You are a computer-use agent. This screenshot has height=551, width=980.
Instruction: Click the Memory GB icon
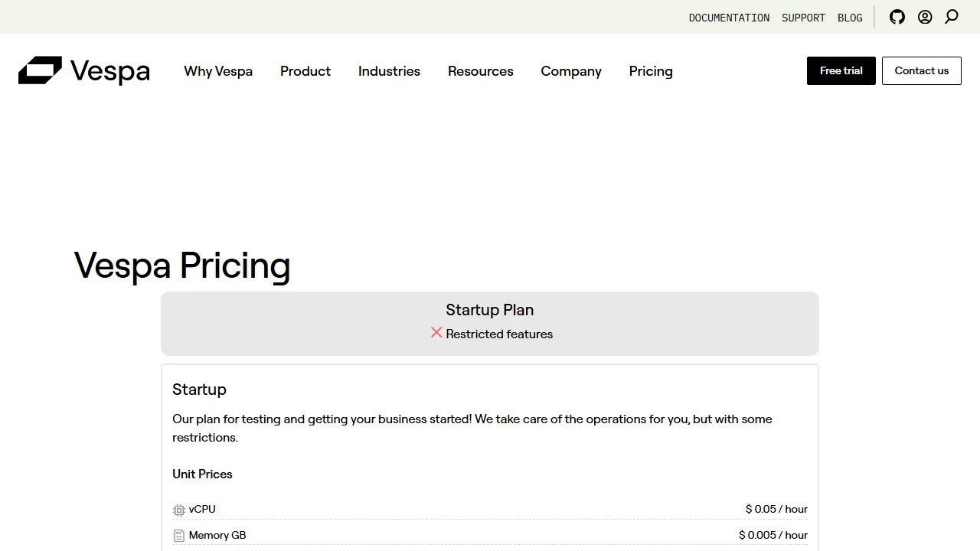[179, 536]
